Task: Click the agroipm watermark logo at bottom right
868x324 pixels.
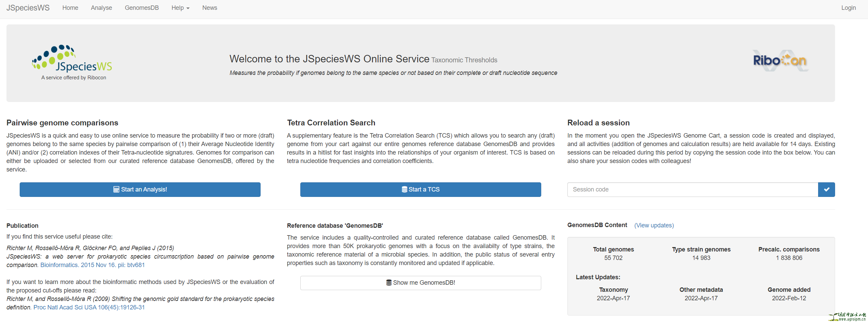Action: (847, 317)
